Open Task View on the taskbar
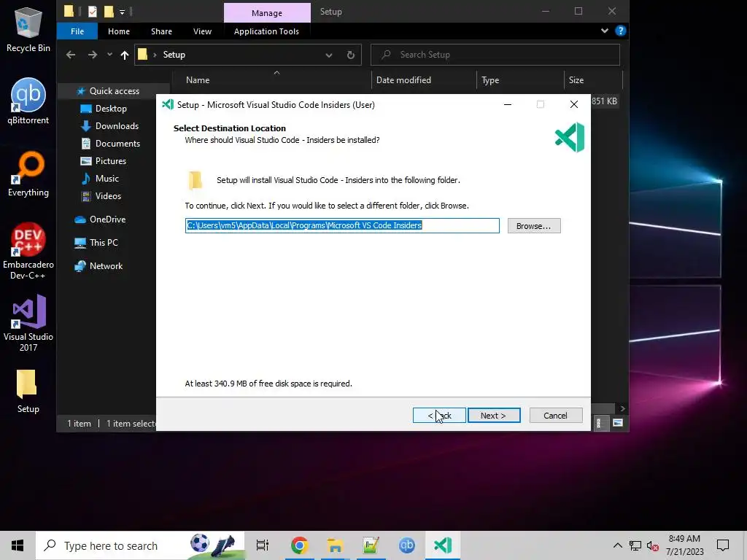This screenshot has width=747, height=560. [x=263, y=545]
